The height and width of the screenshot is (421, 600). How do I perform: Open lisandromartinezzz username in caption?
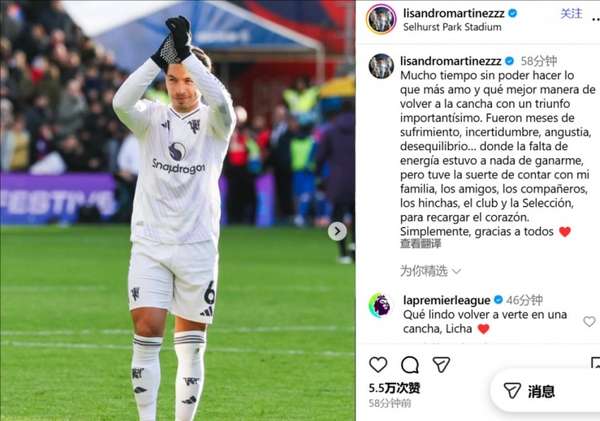tap(451, 61)
